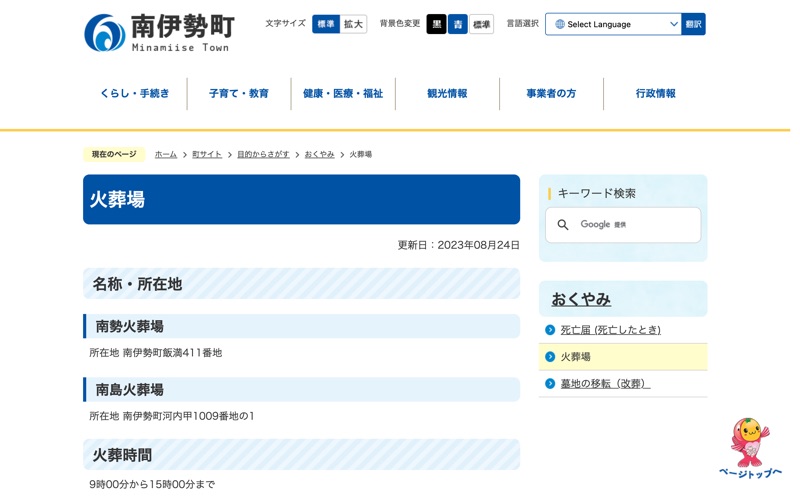Image resolution: width=800 pixels, height=500 pixels.
Task: Open the Select Language dropdown
Action: click(613, 24)
